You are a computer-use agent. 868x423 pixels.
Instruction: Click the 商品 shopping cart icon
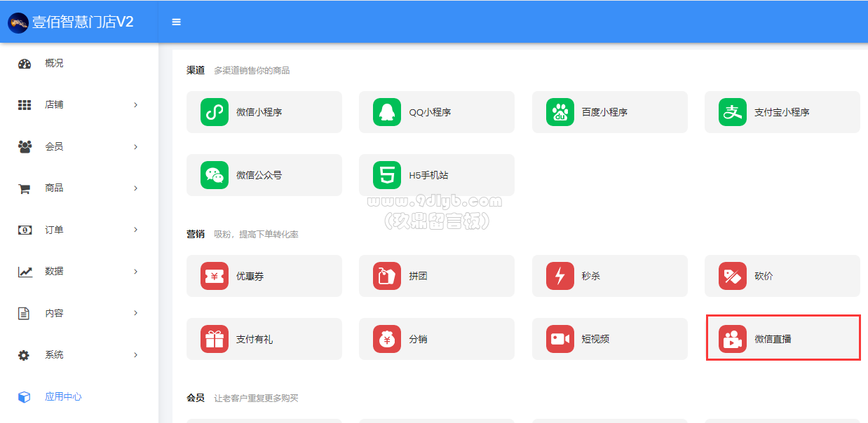click(x=24, y=188)
